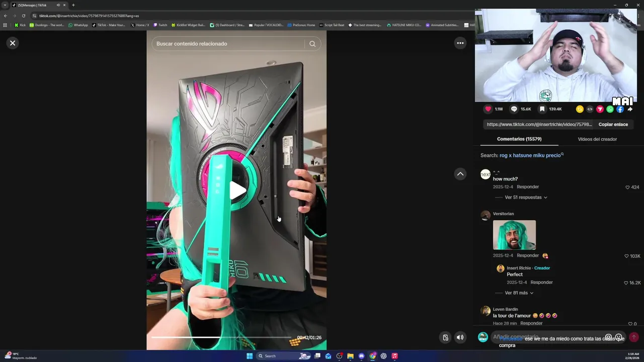This screenshot has width=644, height=362.
Task: Open ChatGPT from the taskbar
Action: click(383, 356)
